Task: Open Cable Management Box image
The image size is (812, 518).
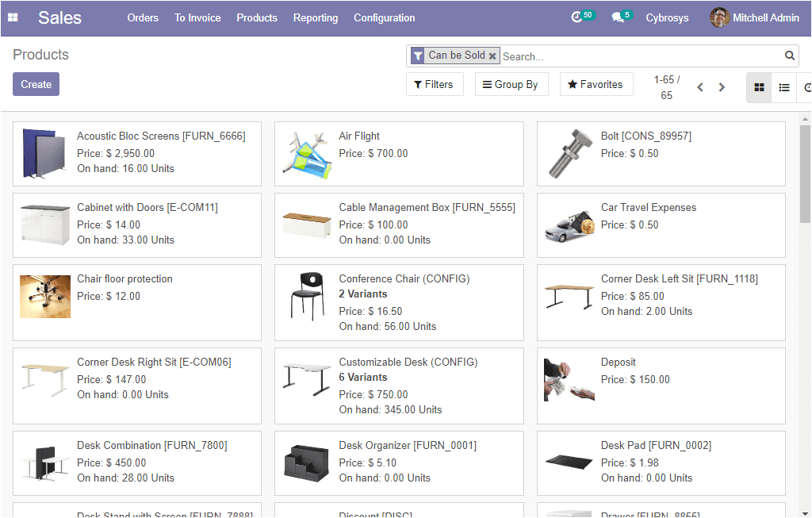Action: [307, 224]
